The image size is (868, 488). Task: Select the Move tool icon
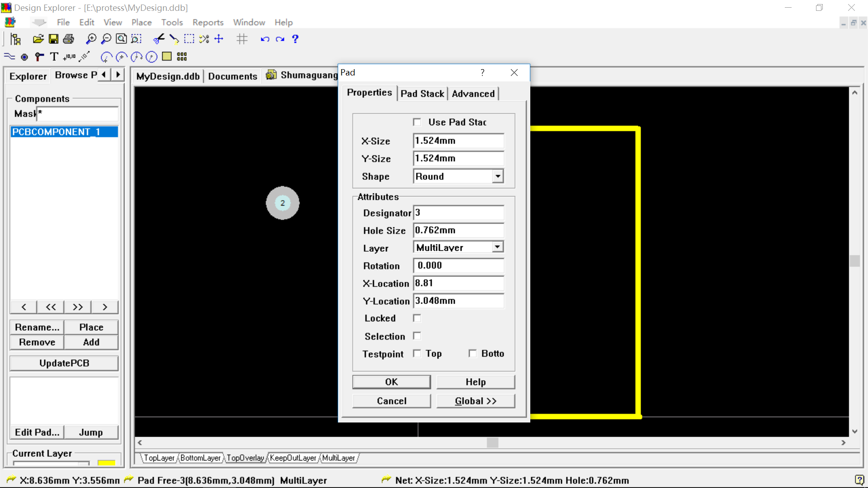click(219, 39)
